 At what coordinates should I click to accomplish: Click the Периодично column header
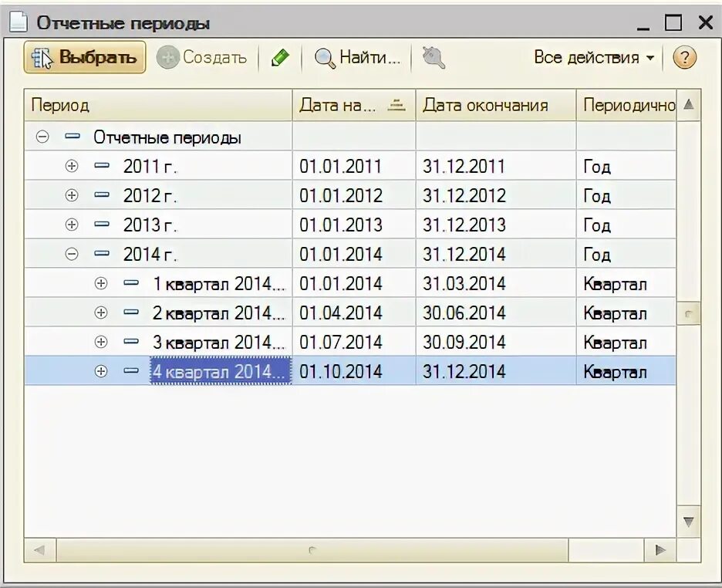(x=626, y=106)
